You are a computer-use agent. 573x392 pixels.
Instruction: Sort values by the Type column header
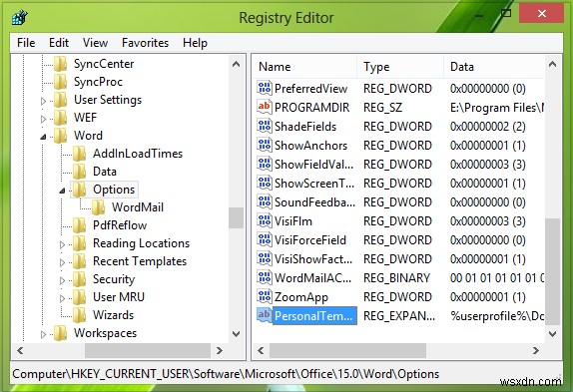[x=400, y=67]
